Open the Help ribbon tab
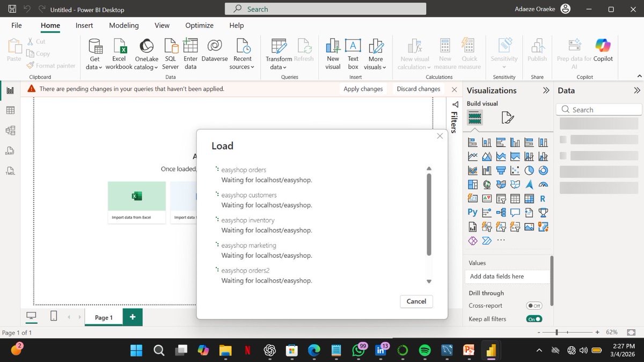This screenshot has height=362, width=644. (x=237, y=25)
